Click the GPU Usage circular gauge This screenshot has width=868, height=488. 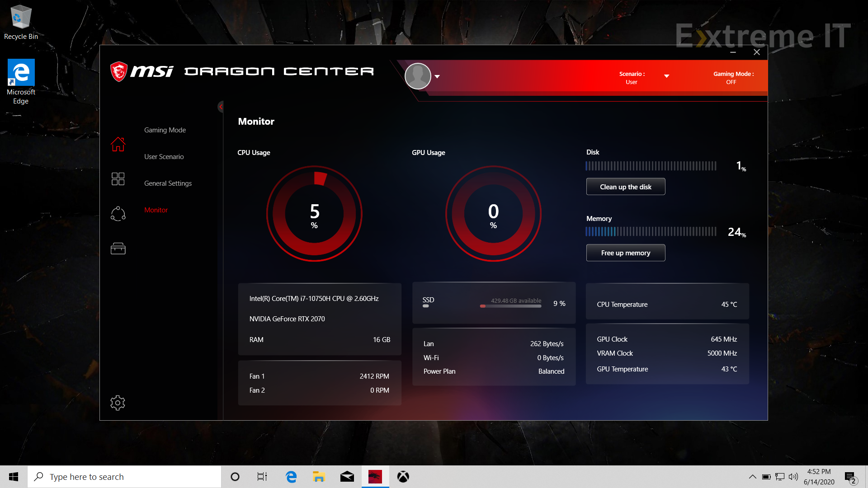coord(493,214)
